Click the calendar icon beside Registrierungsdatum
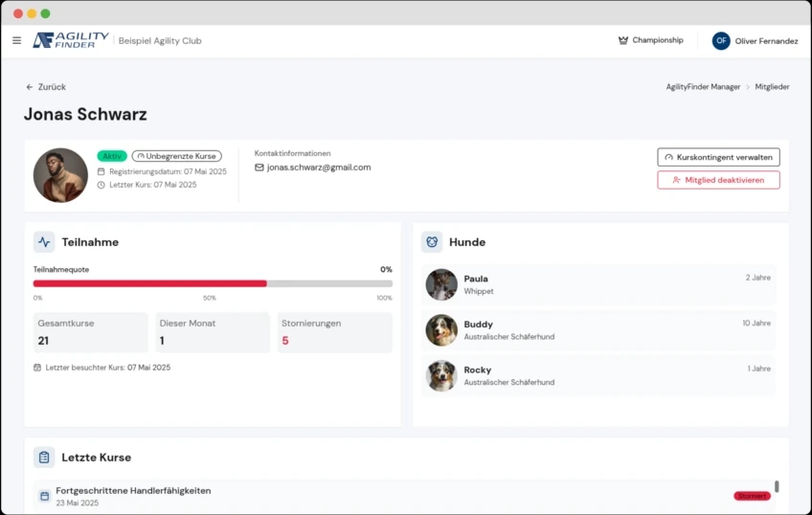This screenshot has height=515, width=812. 101,171
